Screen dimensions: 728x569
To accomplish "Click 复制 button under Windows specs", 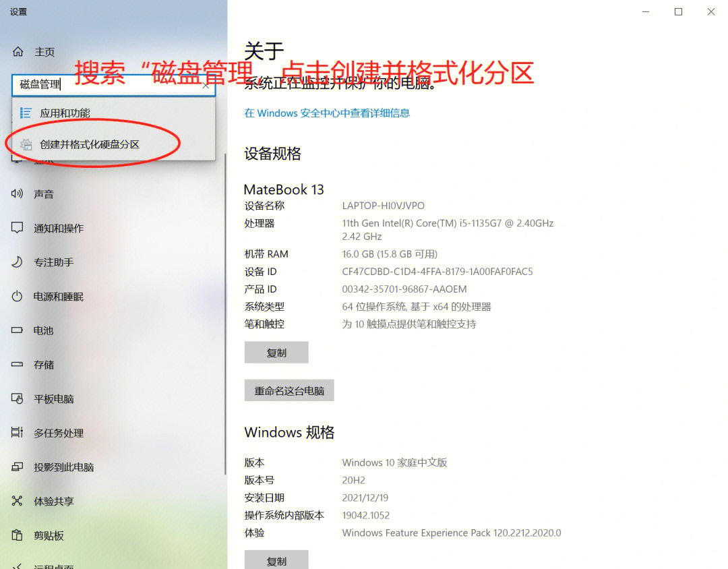I will (x=276, y=560).
